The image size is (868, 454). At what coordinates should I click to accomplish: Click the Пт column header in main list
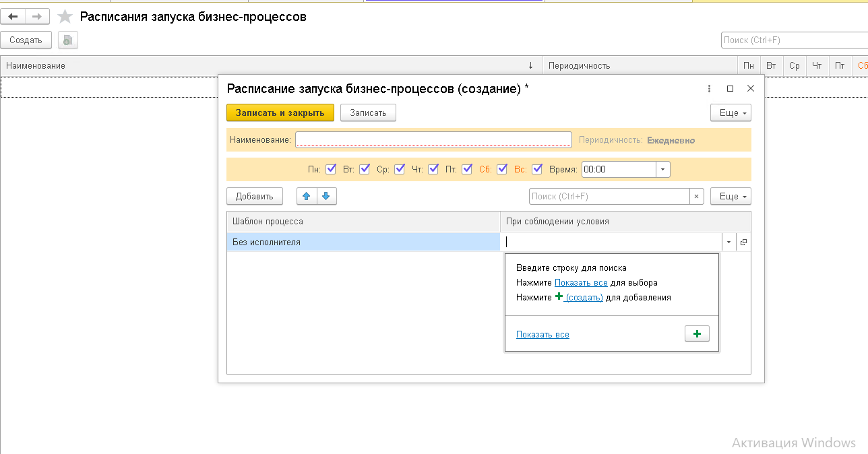[x=840, y=66]
